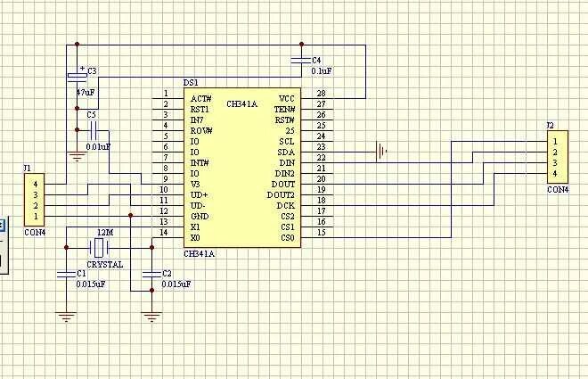
Task: Click the C3 designator label
Action: click(x=92, y=71)
